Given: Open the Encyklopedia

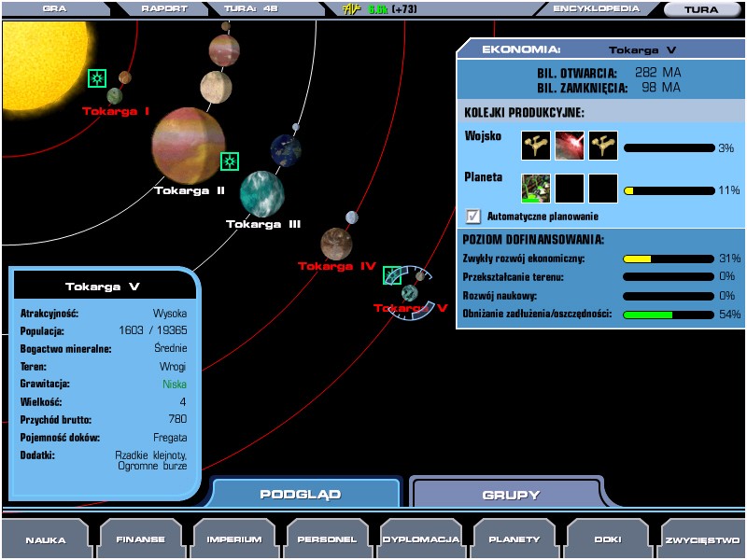Looking at the screenshot, I should [x=596, y=9].
